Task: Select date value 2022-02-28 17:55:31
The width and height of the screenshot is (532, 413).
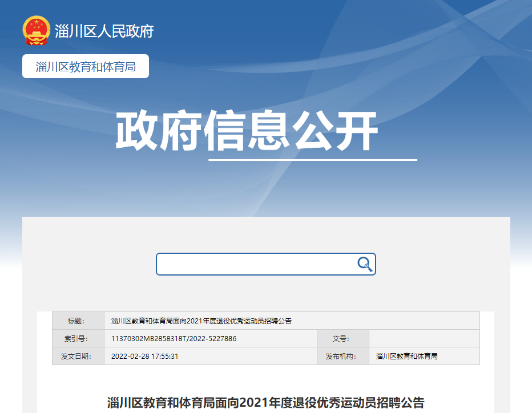Action: pyautogui.click(x=144, y=356)
